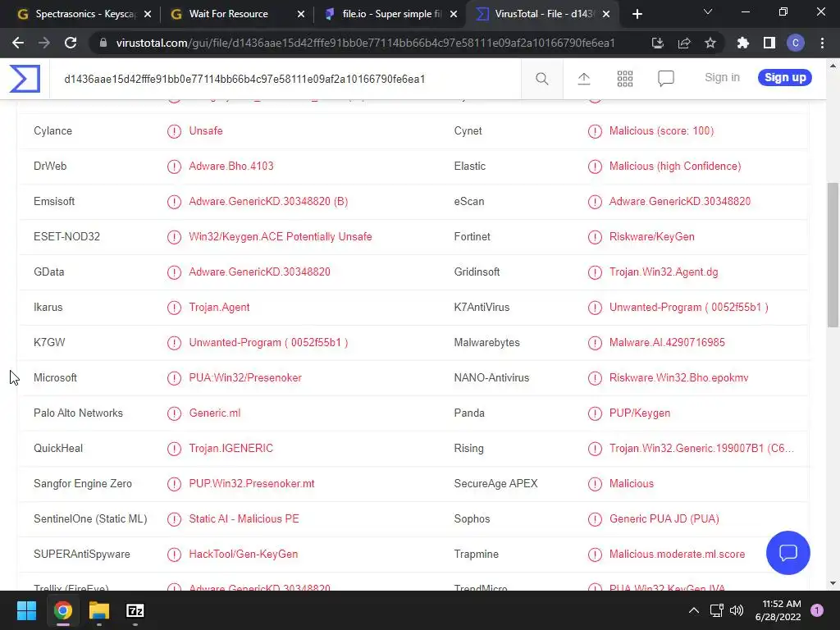The height and width of the screenshot is (630, 840).
Task: Click the Sign up button
Action: click(785, 78)
